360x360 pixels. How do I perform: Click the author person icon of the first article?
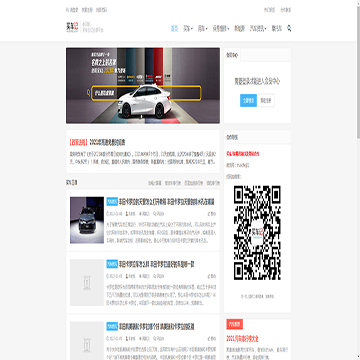pos(128,214)
